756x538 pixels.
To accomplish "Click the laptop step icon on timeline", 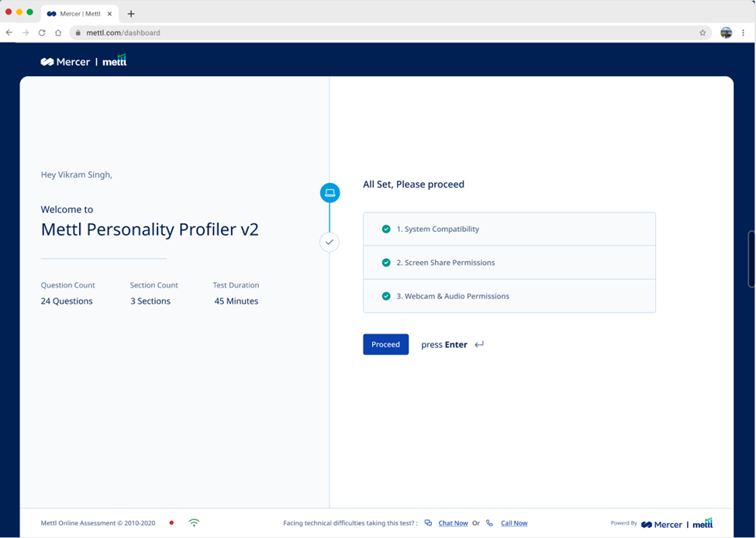I will 330,193.
